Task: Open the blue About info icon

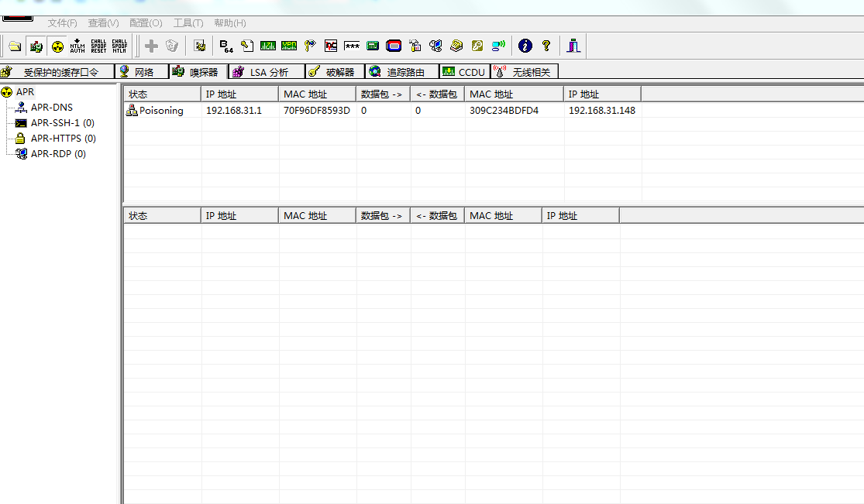Action: [525, 46]
